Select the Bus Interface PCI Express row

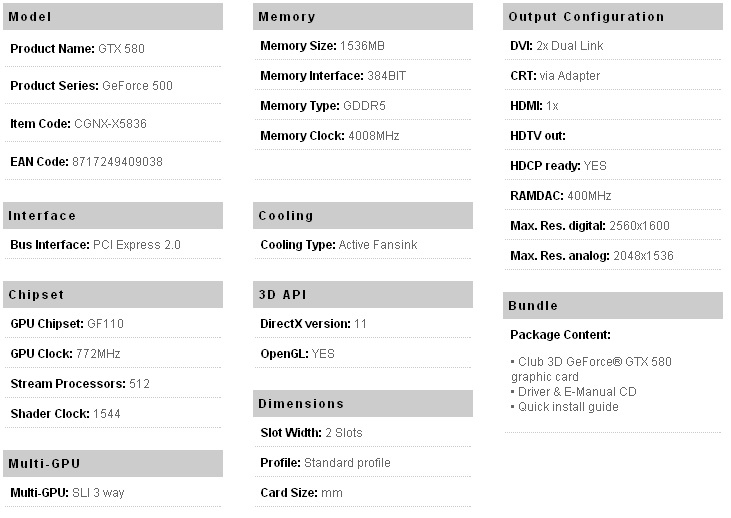click(95, 244)
